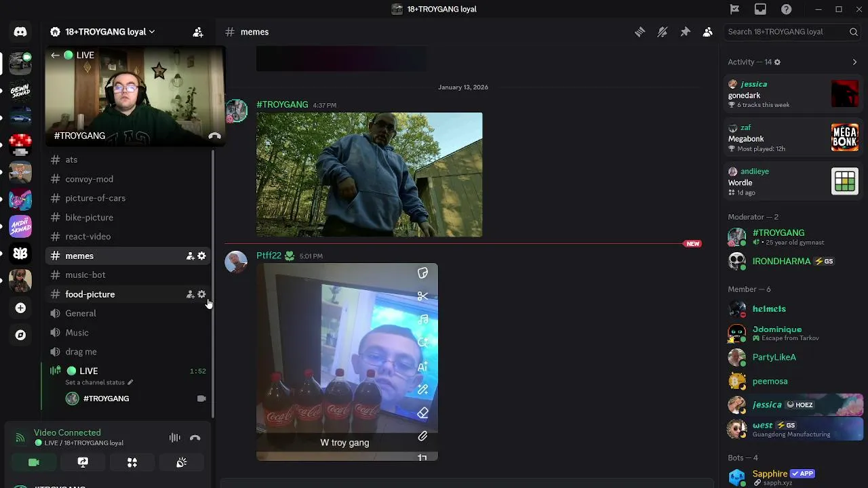
Task: Toggle noise suppression in voice panel
Action: coord(175,438)
